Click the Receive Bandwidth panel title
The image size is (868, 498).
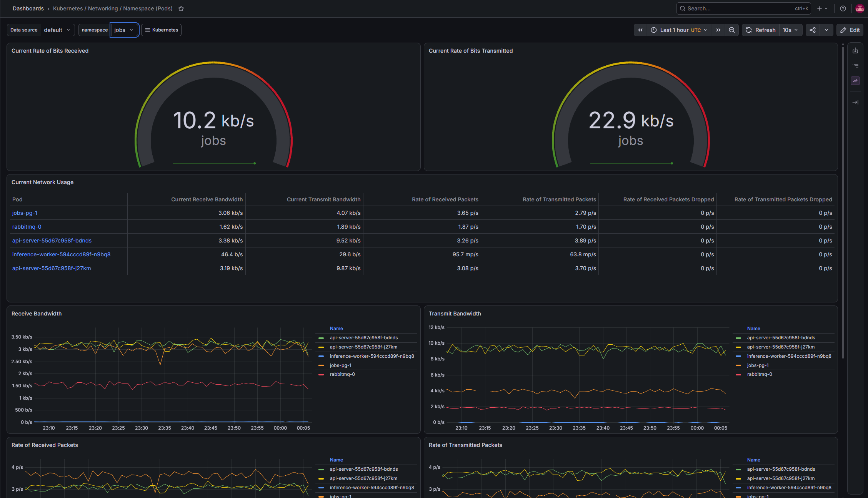tap(37, 314)
